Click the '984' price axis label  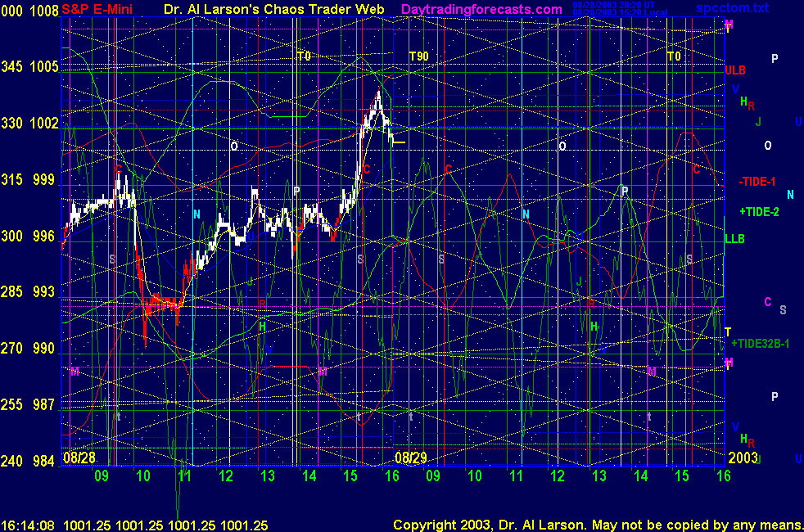pos(44,461)
